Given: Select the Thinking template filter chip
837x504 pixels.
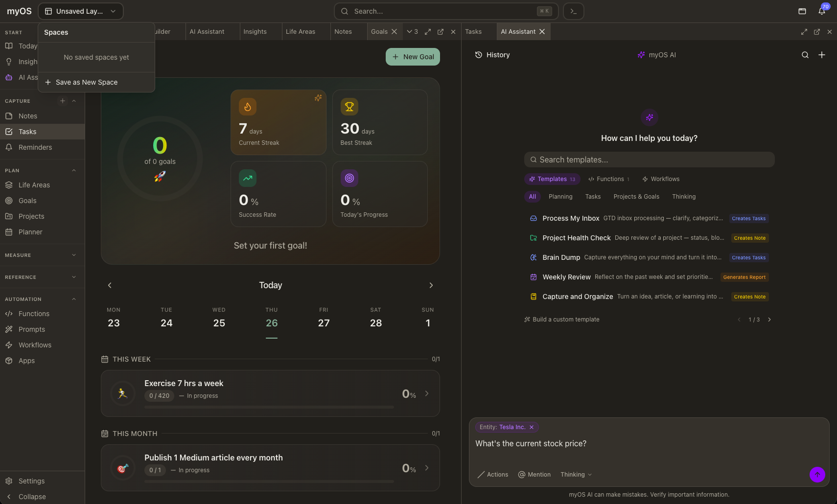Looking at the screenshot, I should [x=683, y=197].
